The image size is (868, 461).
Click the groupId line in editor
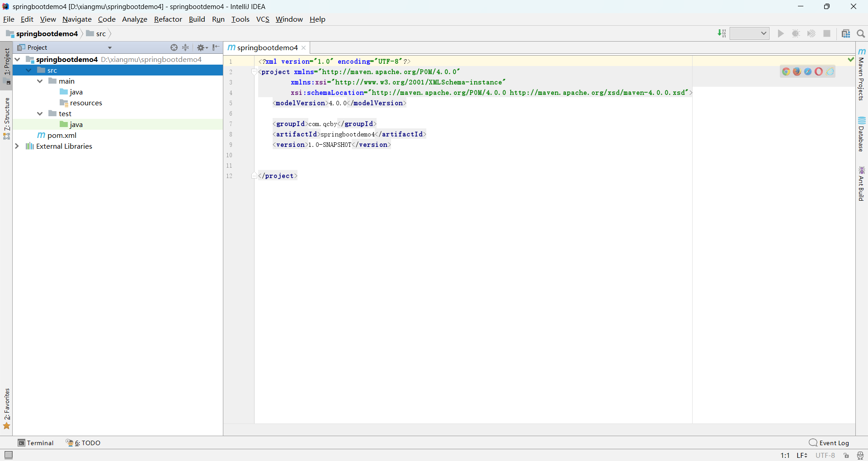tap(325, 124)
